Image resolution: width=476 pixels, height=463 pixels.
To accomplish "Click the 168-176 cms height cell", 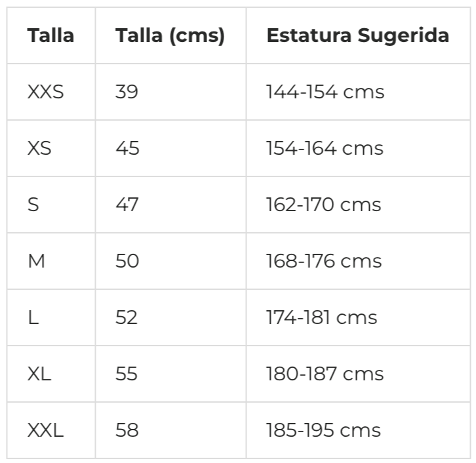I will pyautogui.click(x=358, y=261).
